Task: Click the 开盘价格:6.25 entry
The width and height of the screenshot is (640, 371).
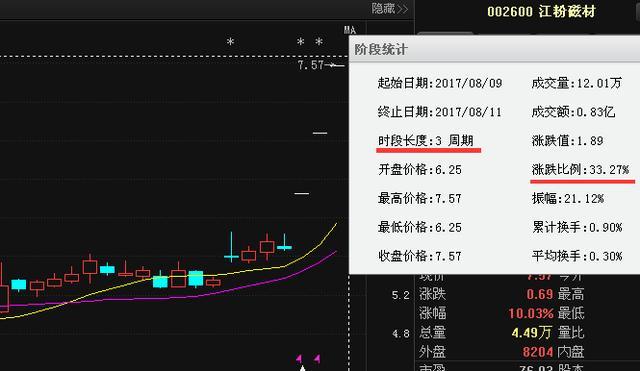Action: click(420, 169)
